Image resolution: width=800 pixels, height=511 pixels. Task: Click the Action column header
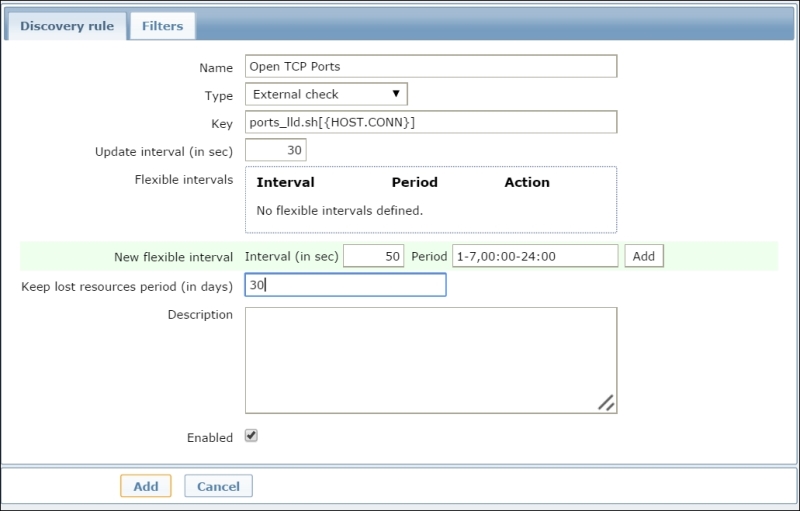tap(527, 182)
